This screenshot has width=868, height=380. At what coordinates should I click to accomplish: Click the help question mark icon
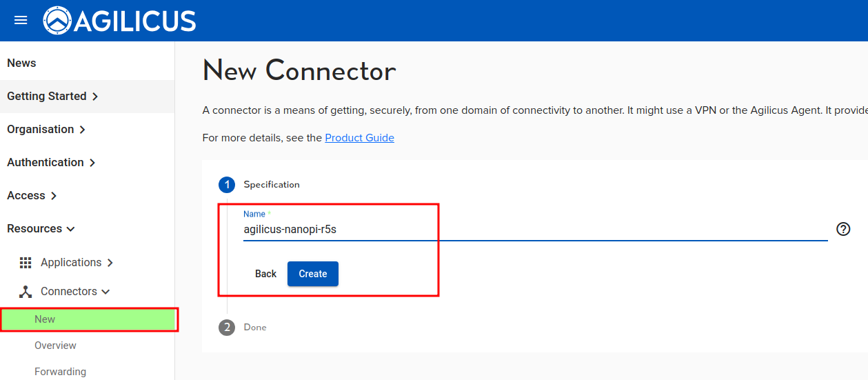point(842,229)
